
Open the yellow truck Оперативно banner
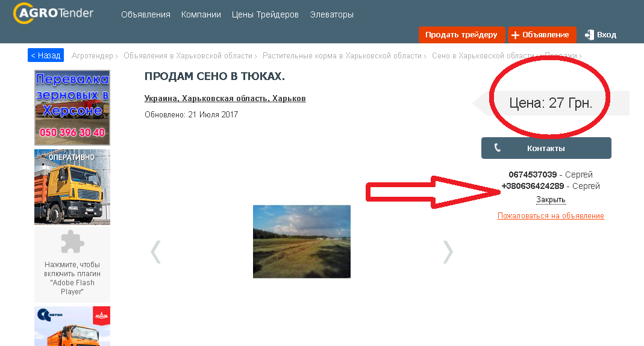[x=72, y=187]
